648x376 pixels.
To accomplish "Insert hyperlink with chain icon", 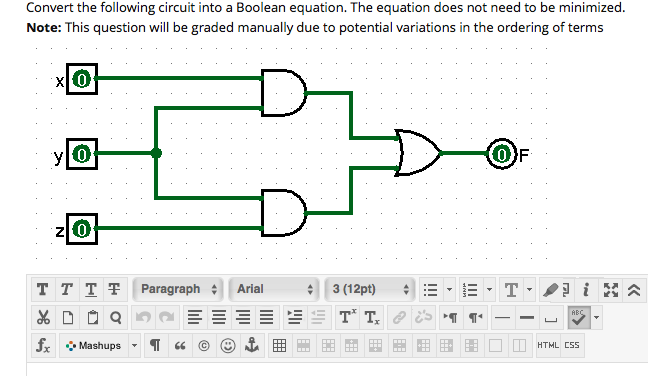I will click(x=399, y=318).
